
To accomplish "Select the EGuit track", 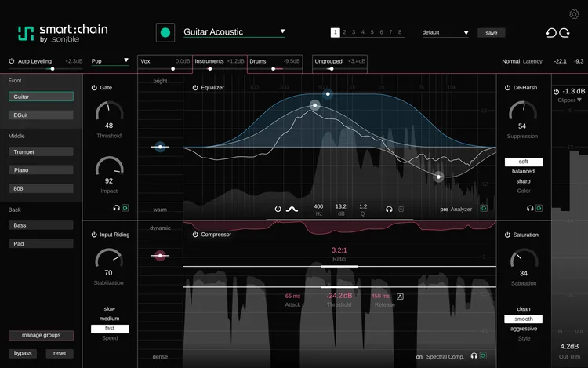I will pos(41,115).
